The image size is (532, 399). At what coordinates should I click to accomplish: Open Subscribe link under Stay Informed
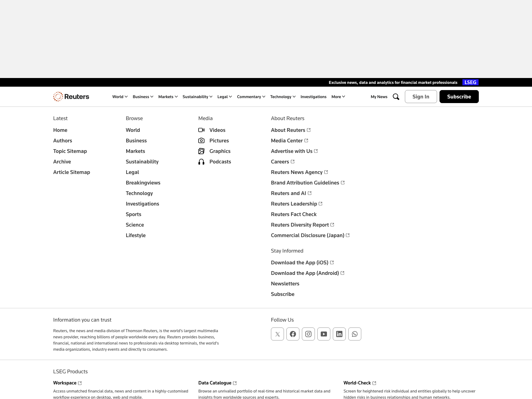tap(282, 294)
